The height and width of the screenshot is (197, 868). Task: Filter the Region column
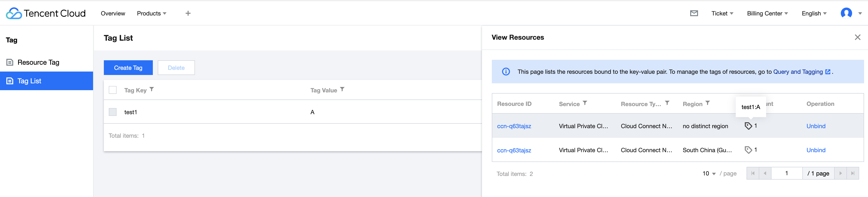pos(708,103)
